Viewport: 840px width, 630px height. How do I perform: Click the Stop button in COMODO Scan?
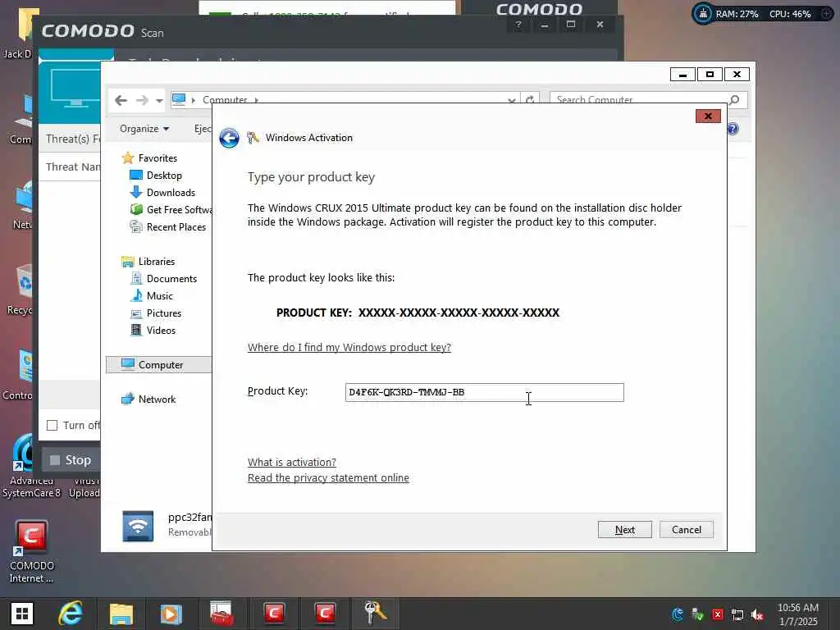[71, 459]
